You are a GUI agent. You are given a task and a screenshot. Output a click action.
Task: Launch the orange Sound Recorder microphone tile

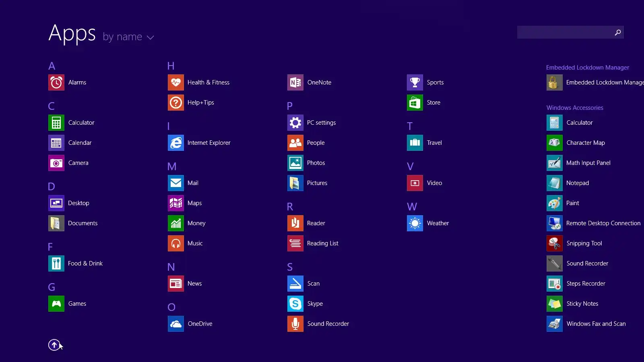tap(295, 324)
